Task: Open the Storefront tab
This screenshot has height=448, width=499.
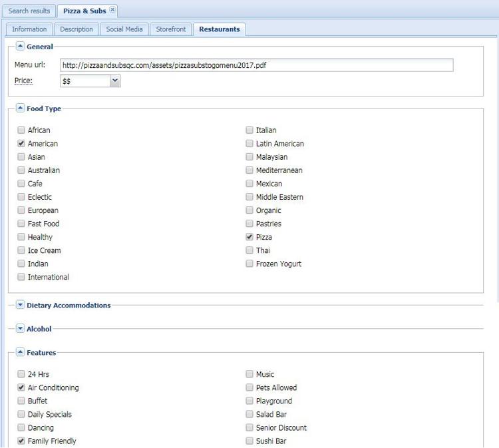Action: (x=170, y=29)
